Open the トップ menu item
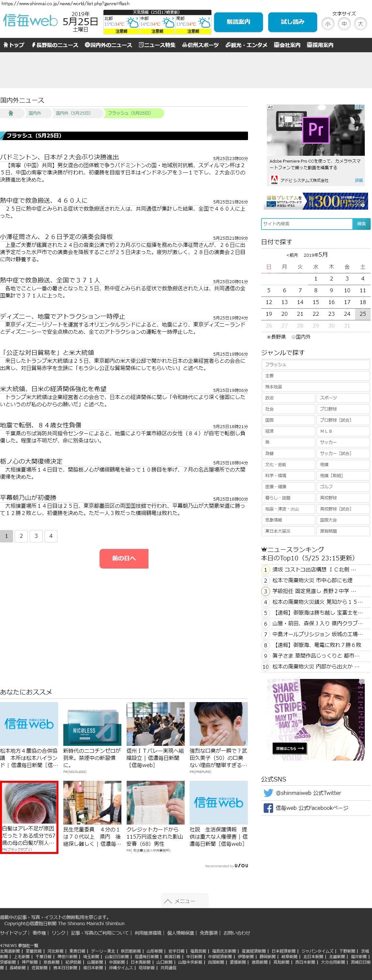Image resolution: width=372 pixels, height=980 pixels. pos(14,45)
